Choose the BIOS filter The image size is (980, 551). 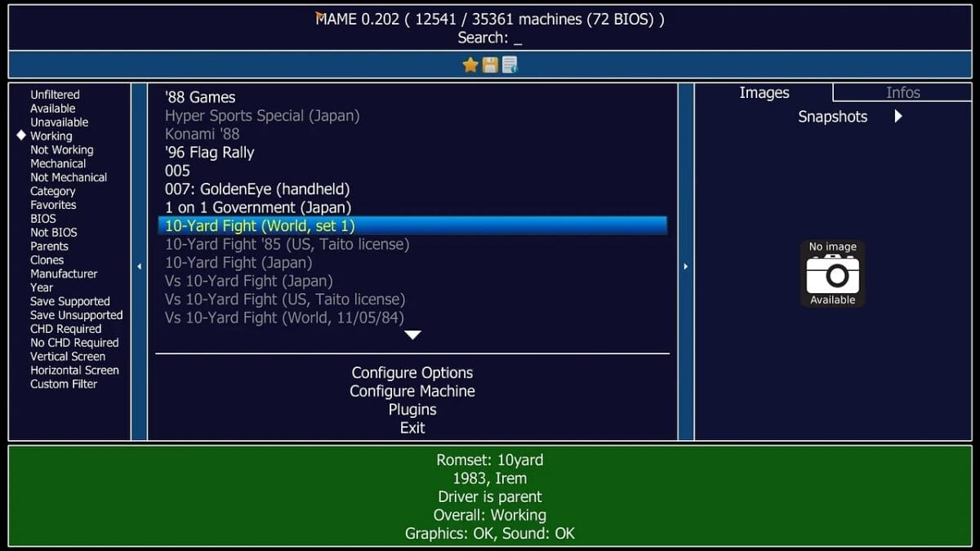pos(43,219)
